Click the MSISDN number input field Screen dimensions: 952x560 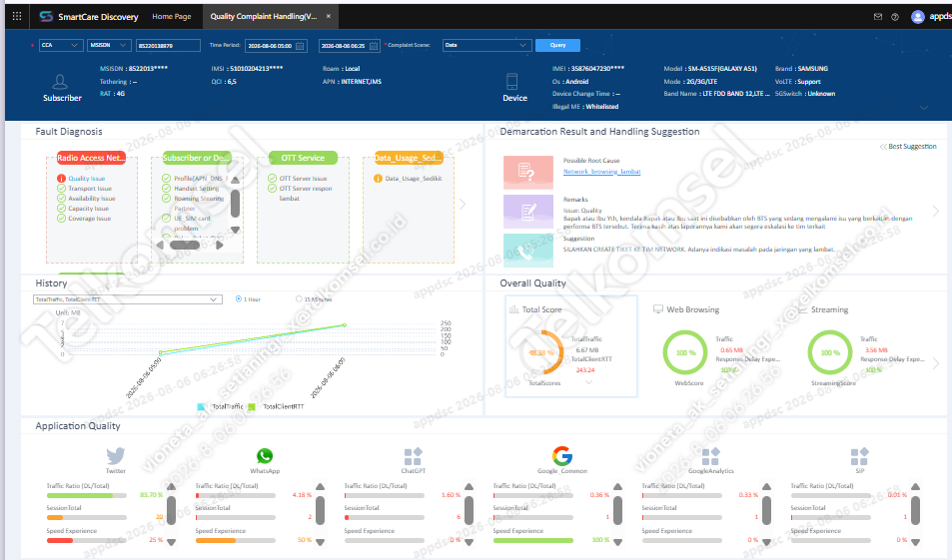point(168,46)
